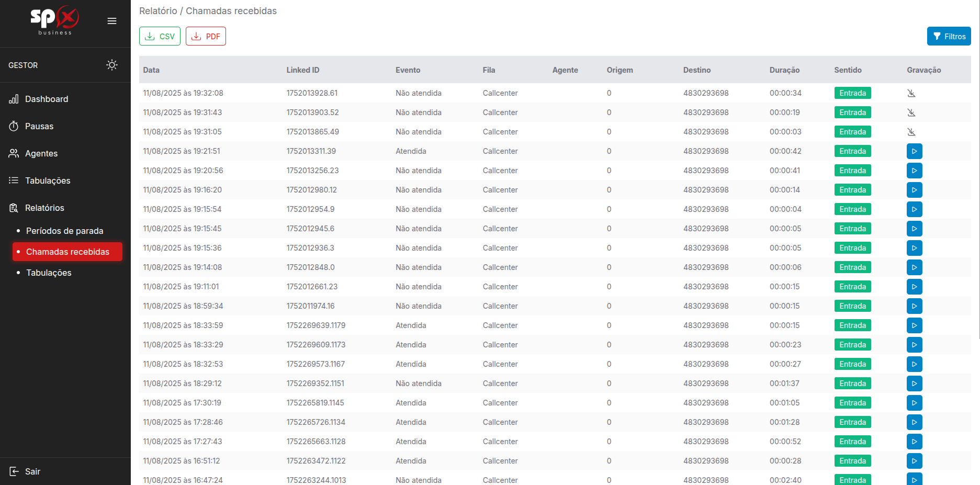Viewport: 980px width, 485px height.
Task: Click Entrada badge for 19:32:08 call
Action: (852, 93)
